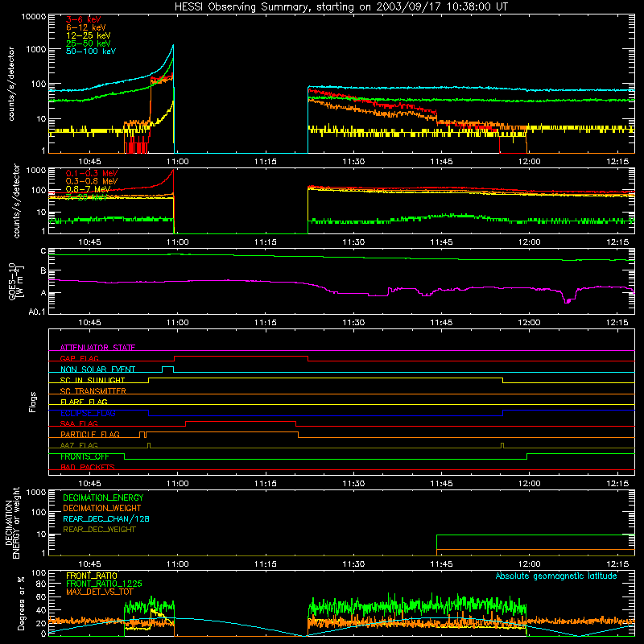Click the 0.8-7 MeV legend entry

(88, 189)
